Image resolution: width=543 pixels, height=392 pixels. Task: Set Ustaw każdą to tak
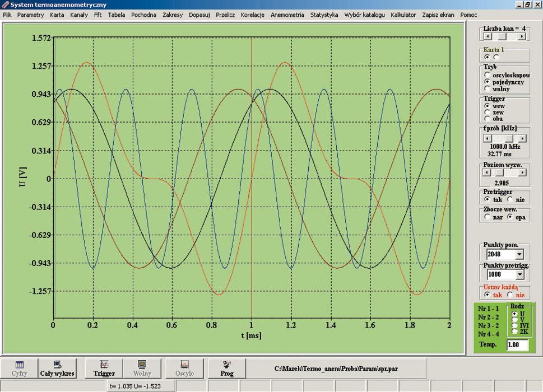point(487,295)
